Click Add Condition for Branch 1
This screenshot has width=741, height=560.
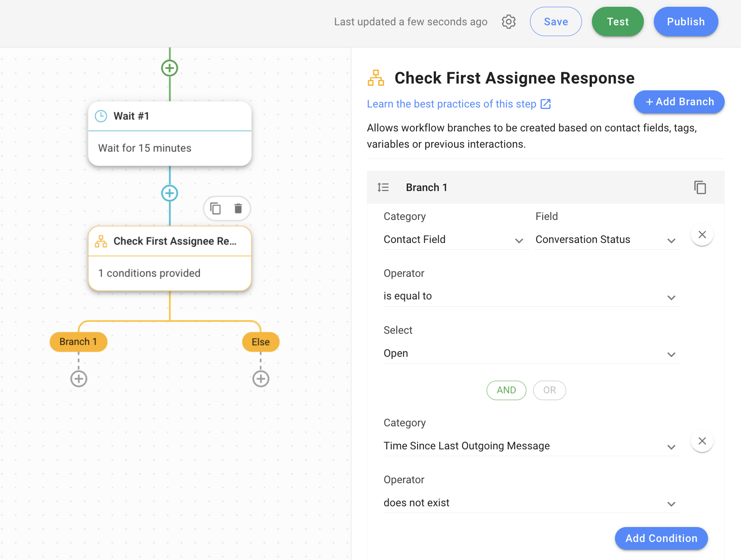pyautogui.click(x=661, y=538)
